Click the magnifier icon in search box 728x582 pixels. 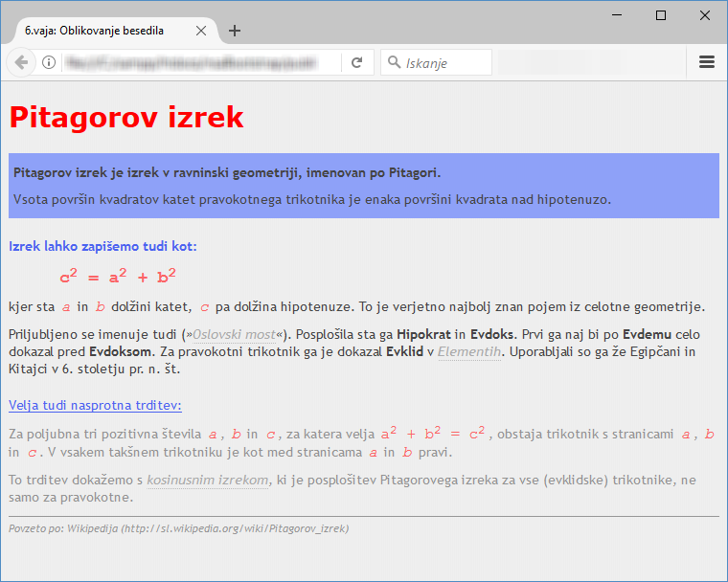coord(394,61)
